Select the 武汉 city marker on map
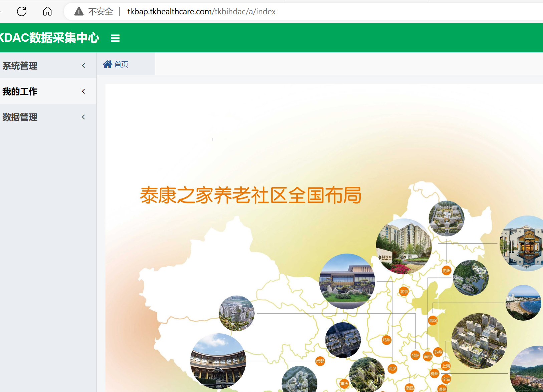 pos(392,369)
